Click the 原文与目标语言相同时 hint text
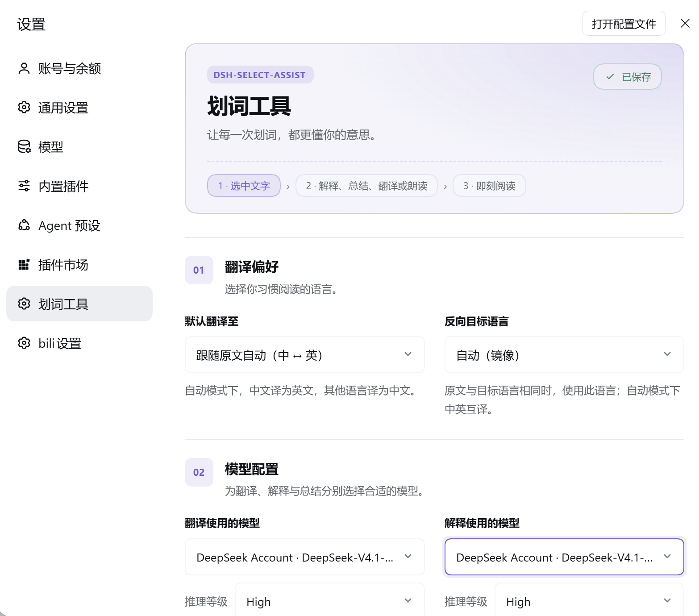The width and height of the screenshot is (699, 616). (562, 400)
